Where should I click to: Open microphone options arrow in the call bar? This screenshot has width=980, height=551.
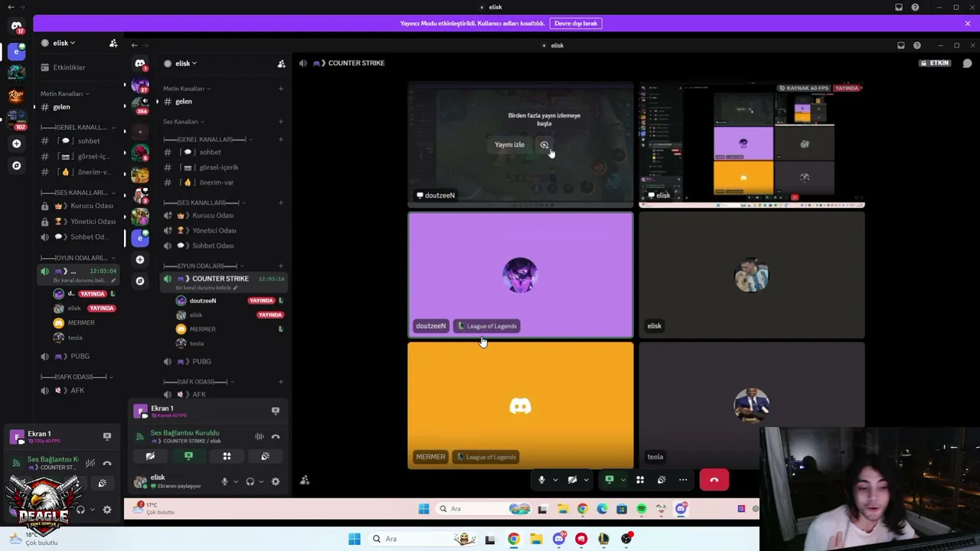[x=555, y=480]
